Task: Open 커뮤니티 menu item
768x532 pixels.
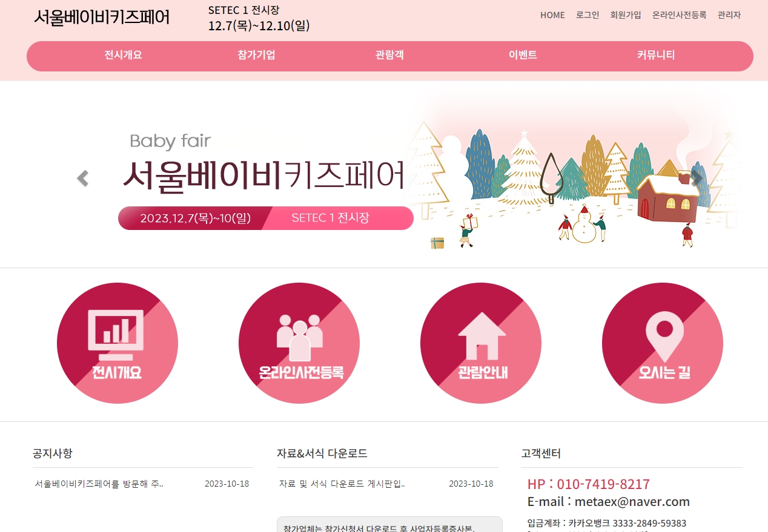Action: coord(656,55)
